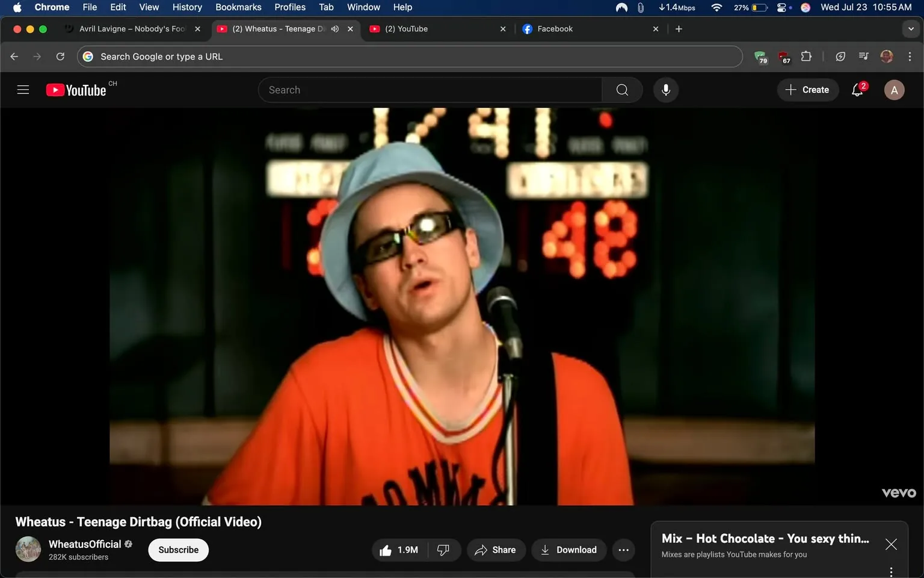Click the Share icon under the video

(x=481, y=550)
